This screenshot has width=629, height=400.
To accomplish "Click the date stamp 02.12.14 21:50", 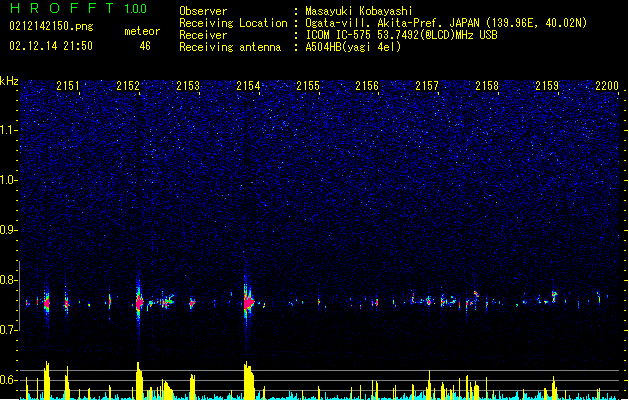I will 51,46.
